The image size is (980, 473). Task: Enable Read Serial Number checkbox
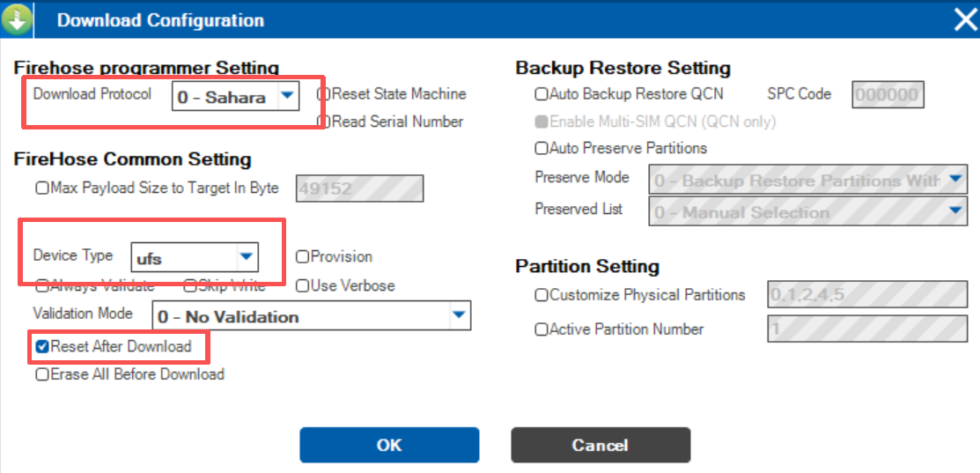[x=324, y=122]
